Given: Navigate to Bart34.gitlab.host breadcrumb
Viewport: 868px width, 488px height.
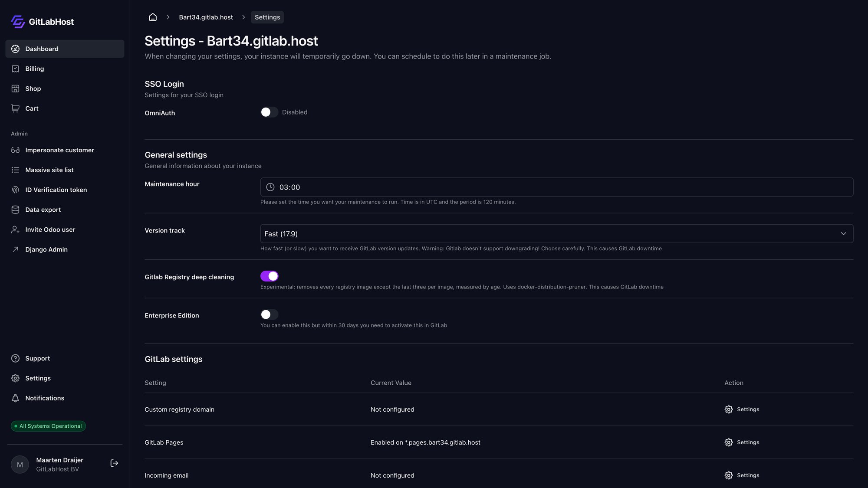Looking at the screenshot, I should tap(206, 17).
